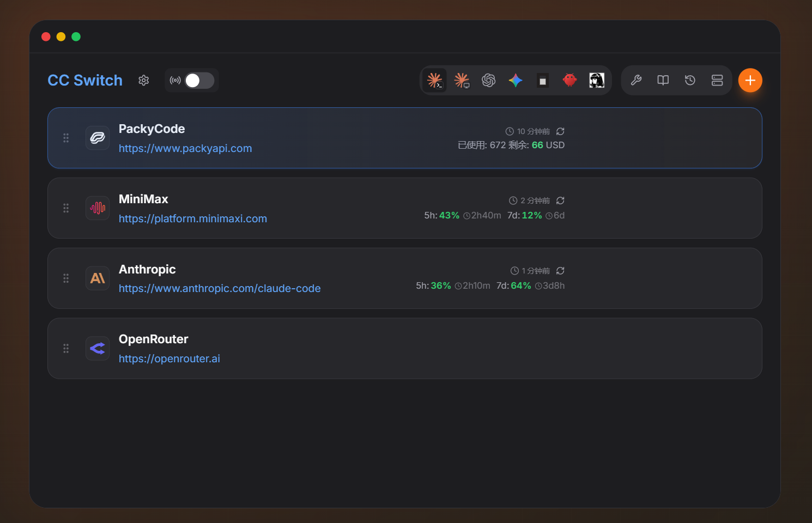Open settings gear next to CC Switch
Screen dimensions: 812x523
(144, 81)
